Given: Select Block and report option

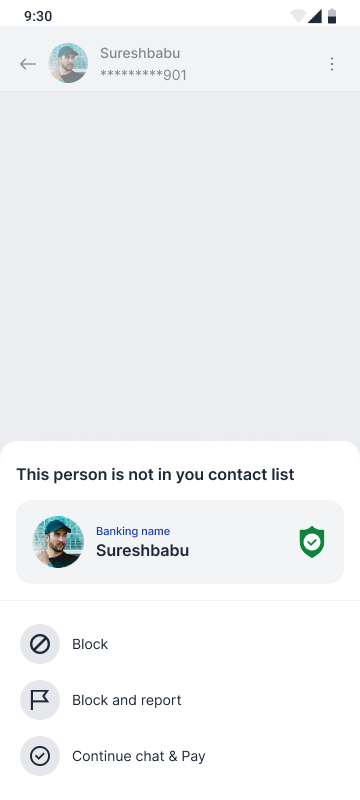Looking at the screenshot, I should point(180,700).
